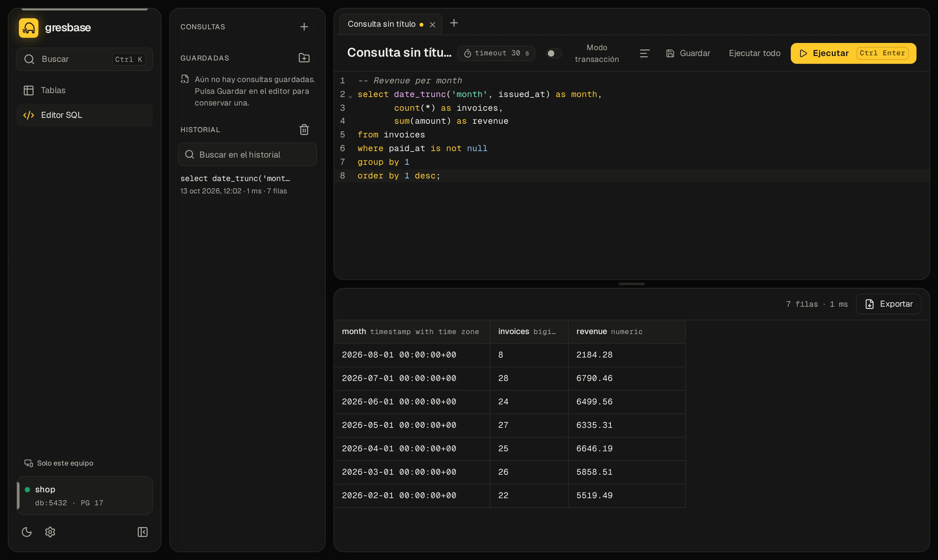This screenshot has width=938, height=560.
Task: Open history entry select date_trunc('mont…
Action: pyautogui.click(x=247, y=184)
